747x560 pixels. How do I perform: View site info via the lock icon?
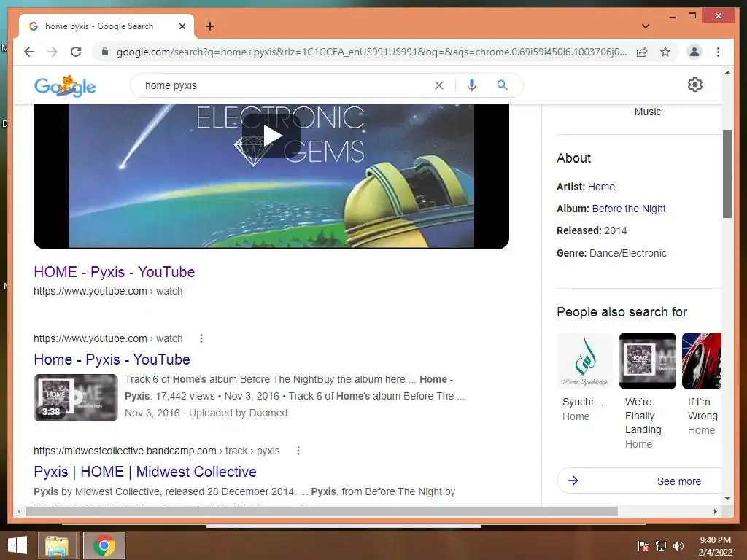(105, 52)
